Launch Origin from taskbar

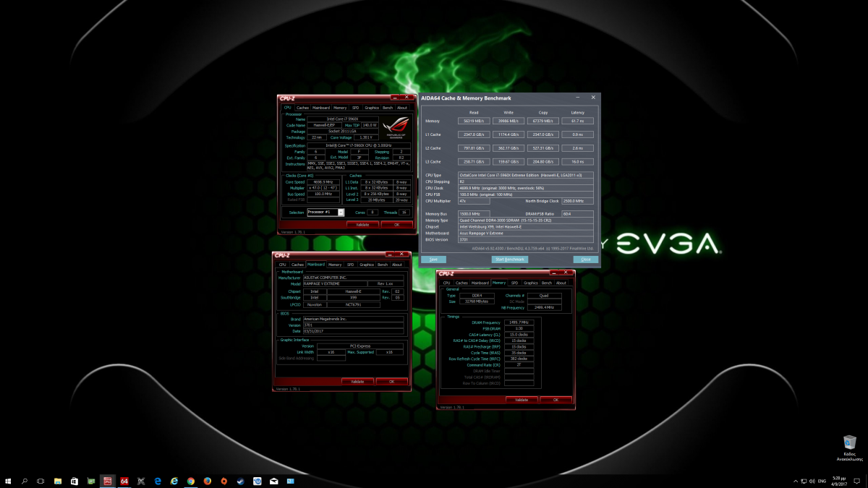pyautogui.click(x=224, y=481)
